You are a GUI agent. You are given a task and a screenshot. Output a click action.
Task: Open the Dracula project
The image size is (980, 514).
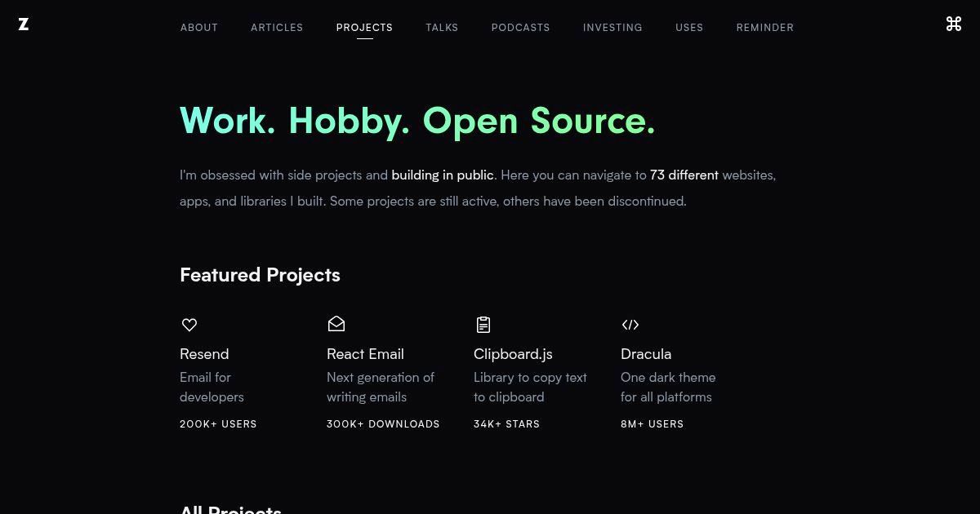[x=646, y=354]
